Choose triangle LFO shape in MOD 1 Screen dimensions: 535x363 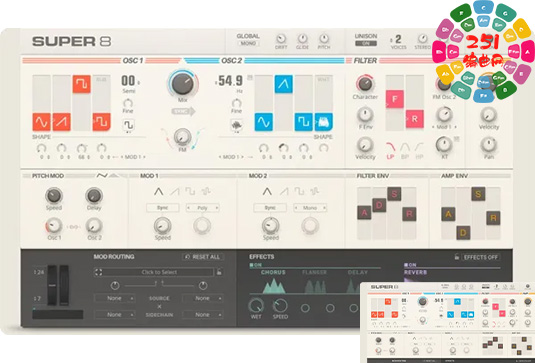coord(158,191)
